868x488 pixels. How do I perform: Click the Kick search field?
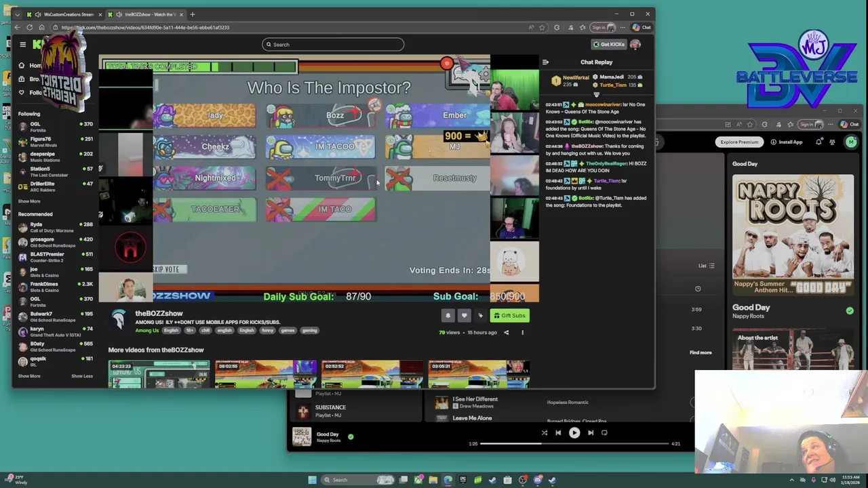333,45
